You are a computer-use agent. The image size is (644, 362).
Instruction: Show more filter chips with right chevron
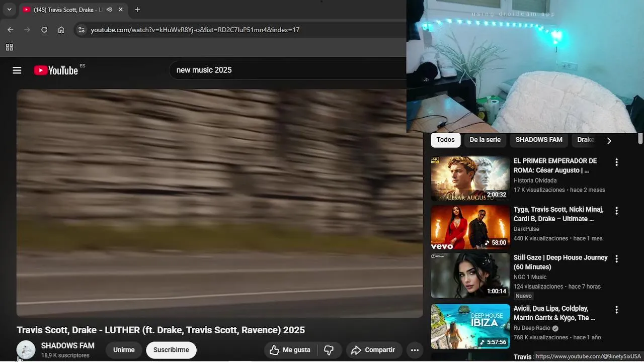point(609,141)
